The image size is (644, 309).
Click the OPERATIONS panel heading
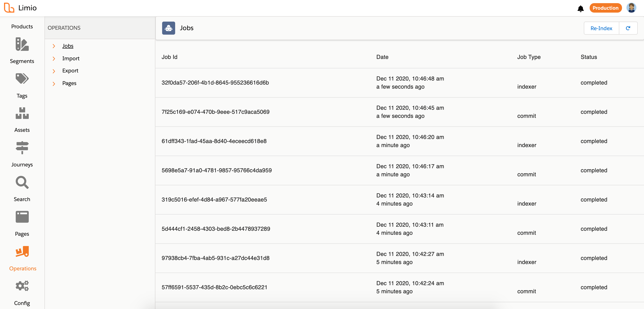point(64,28)
